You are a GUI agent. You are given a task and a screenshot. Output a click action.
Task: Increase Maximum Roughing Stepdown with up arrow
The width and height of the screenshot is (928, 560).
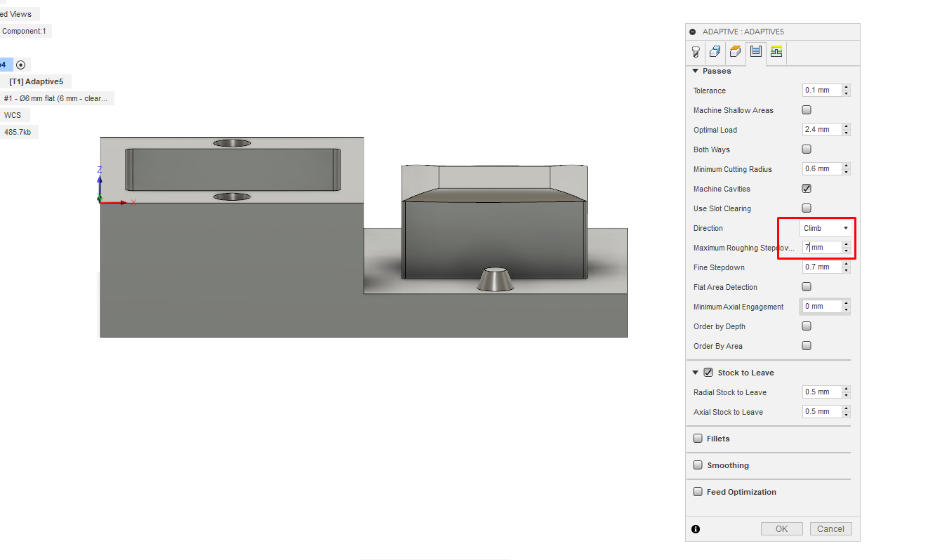[x=847, y=245]
